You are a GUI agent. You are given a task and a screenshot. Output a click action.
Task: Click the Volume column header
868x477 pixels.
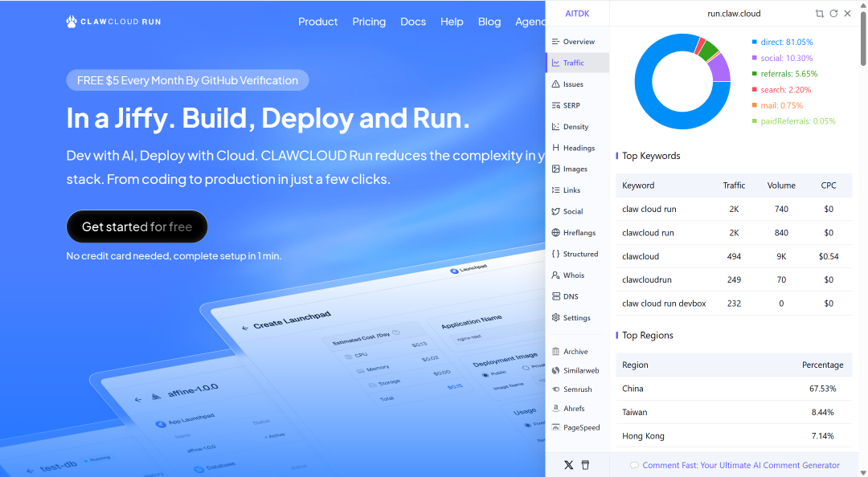pos(781,185)
